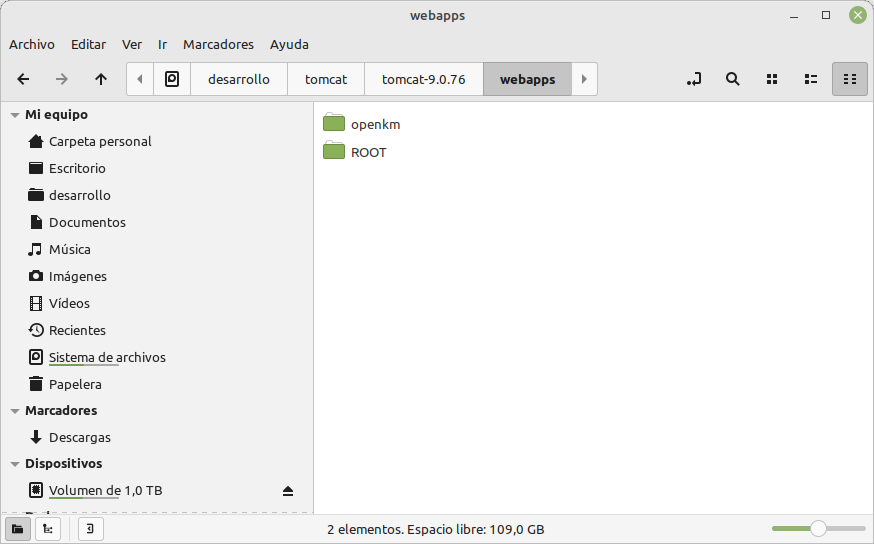The image size is (874, 544).
Task: Show tree view in the sidebar
Action: [47, 529]
